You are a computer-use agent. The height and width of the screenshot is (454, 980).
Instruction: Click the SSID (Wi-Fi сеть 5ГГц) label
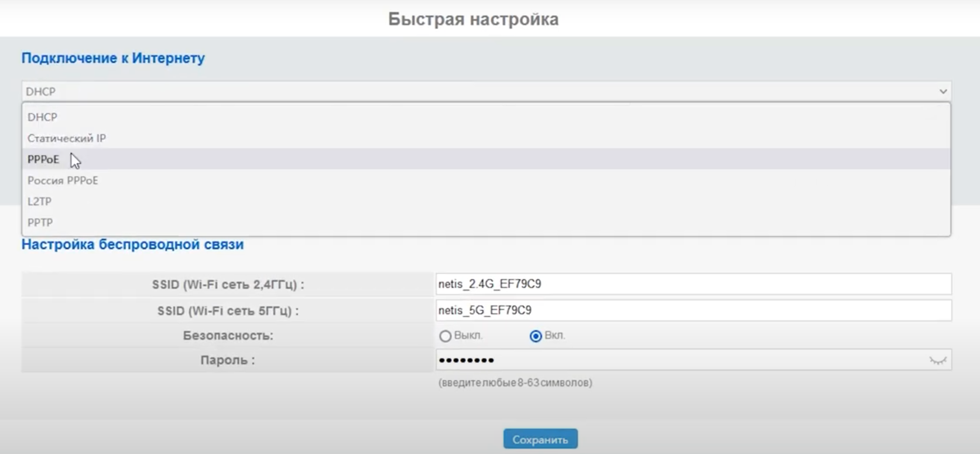click(228, 311)
